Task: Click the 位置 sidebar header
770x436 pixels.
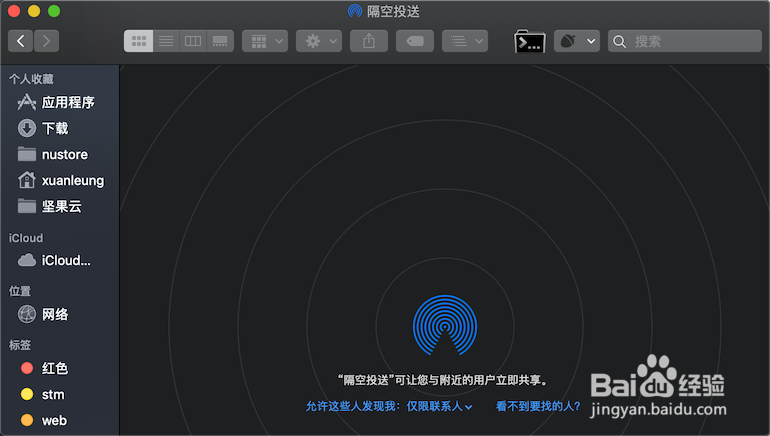Action: 20,291
